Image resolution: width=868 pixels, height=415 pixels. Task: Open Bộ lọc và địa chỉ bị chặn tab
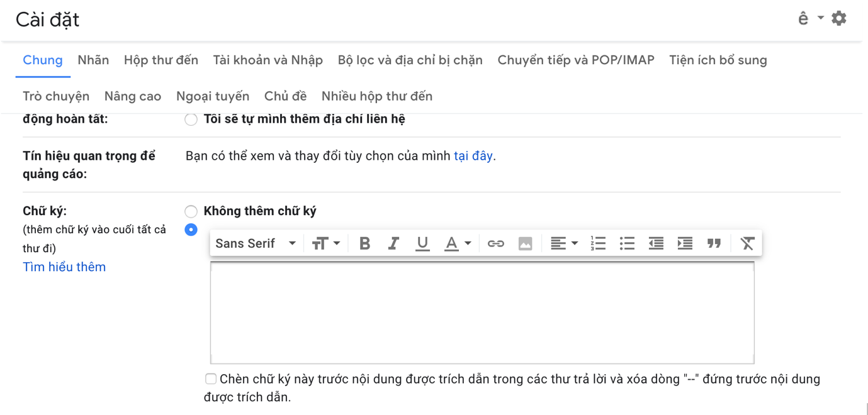(x=410, y=60)
